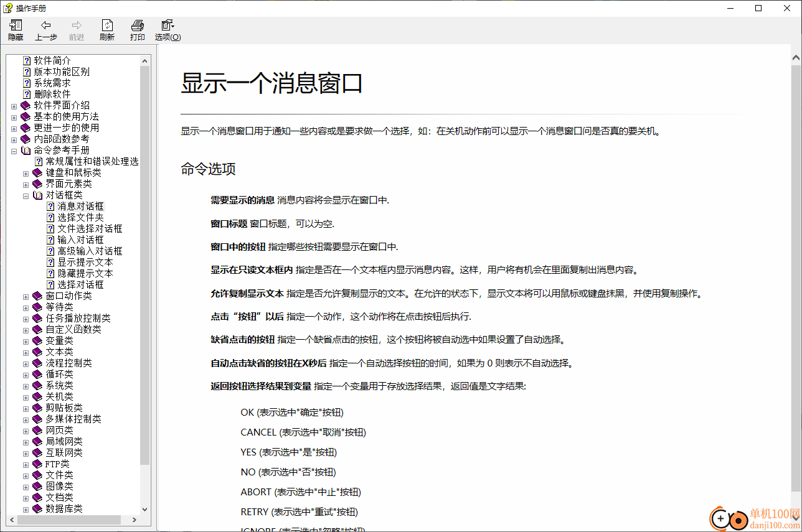Image resolution: width=802 pixels, height=532 pixels.
Task: Click the 命令选项 section heading
Action: coord(208,169)
